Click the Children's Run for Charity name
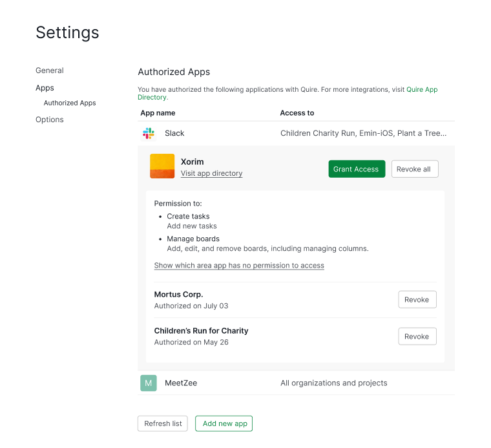This screenshot has height=448, width=491. pyautogui.click(x=202, y=331)
